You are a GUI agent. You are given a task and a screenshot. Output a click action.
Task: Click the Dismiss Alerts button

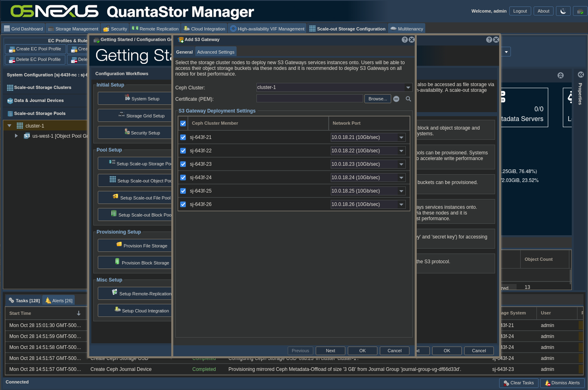(x=562, y=383)
